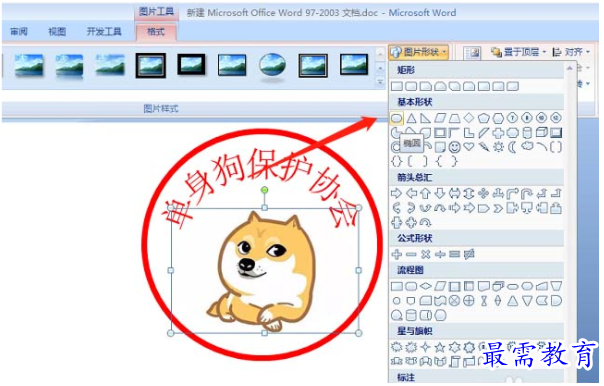Choose the Left Arrow block arrow
Image resolution: width=604 pixels, height=386 pixels.
coord(411,193)
